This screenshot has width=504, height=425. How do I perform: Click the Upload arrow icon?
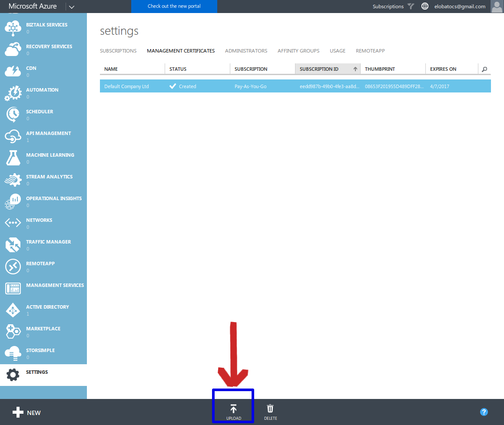[x=233, y=409]
